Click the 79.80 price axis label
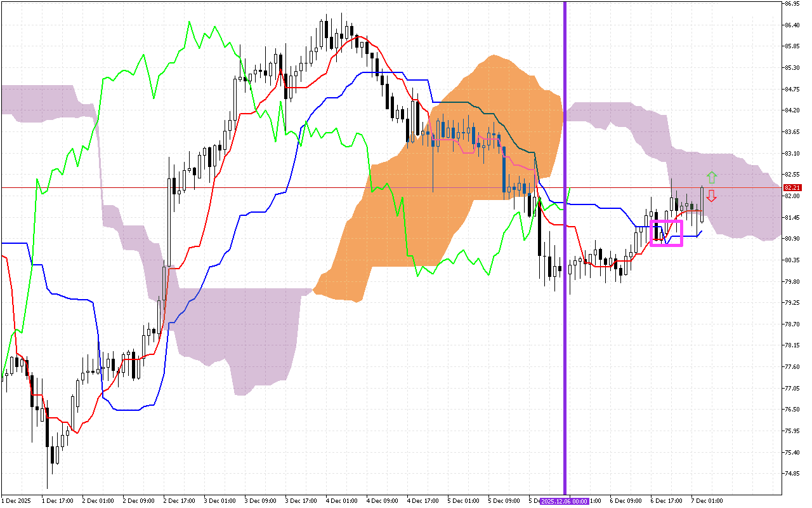Screen dimensions: 812x508 click(791, 281)
